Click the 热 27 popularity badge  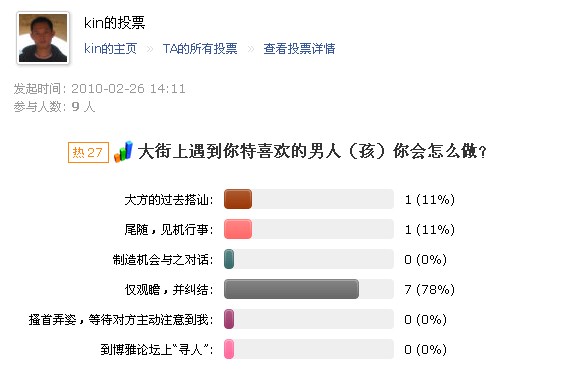click(88, 152)
